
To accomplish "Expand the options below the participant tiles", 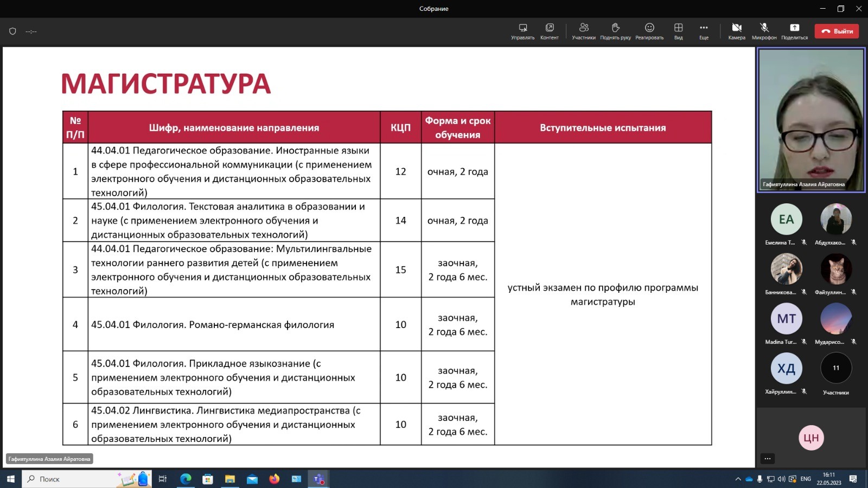I will 768,458.
